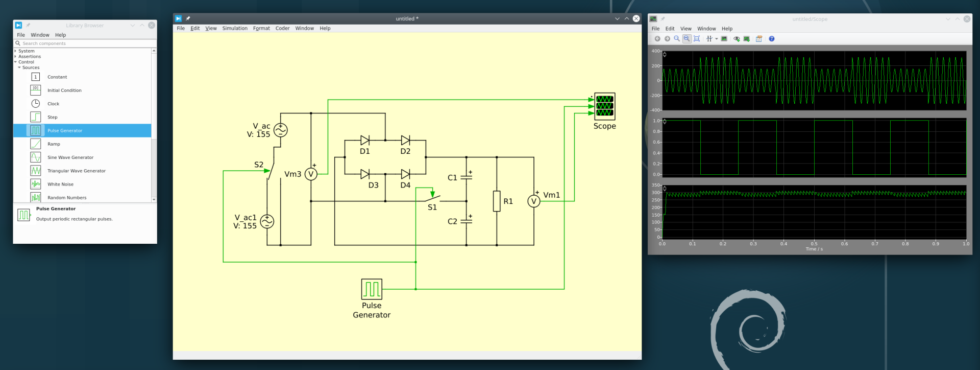Select the Sine Wave Generator block icon
Viewport: 980px width, 370px height.
click(x=35, y=157)
